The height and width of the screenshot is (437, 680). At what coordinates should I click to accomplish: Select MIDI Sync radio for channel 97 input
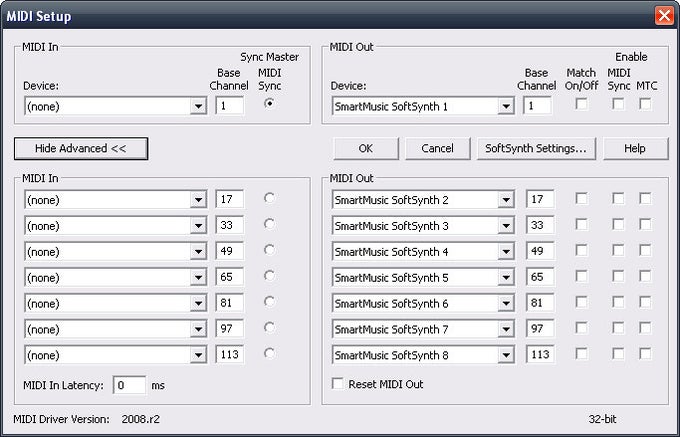(269, 328)
